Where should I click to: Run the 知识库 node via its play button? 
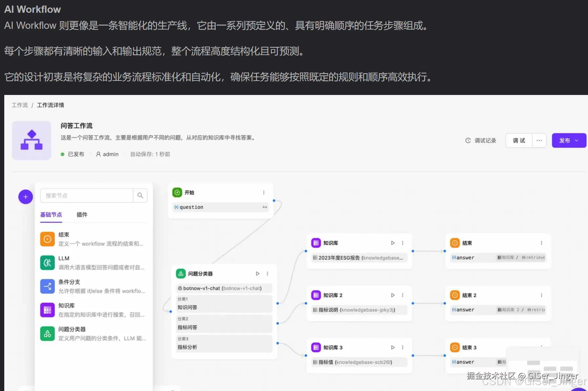click(392, 243)
